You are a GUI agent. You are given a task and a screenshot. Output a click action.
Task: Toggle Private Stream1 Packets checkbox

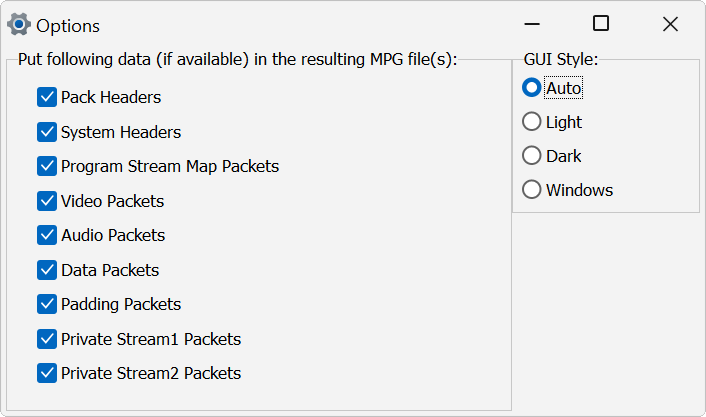click(47, 339)
